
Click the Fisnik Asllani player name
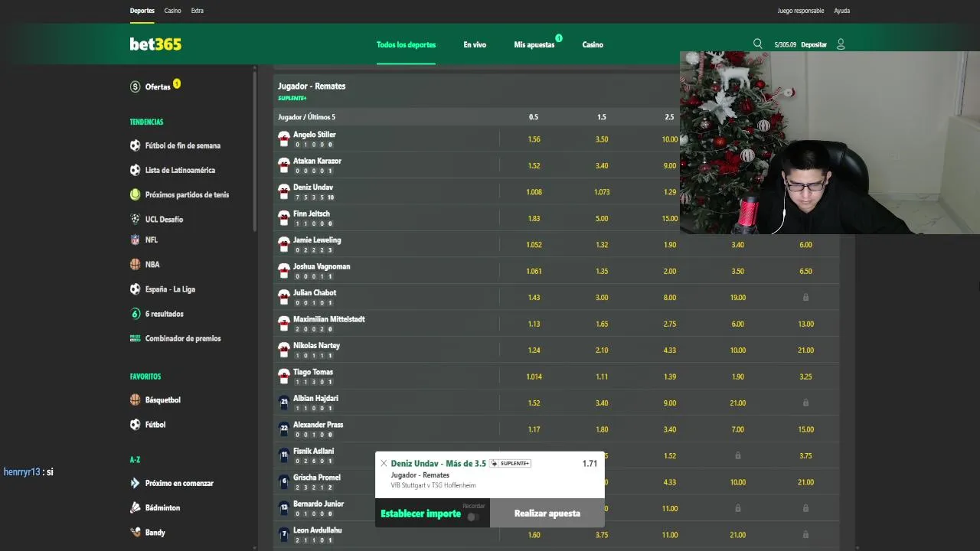[313, 451]
